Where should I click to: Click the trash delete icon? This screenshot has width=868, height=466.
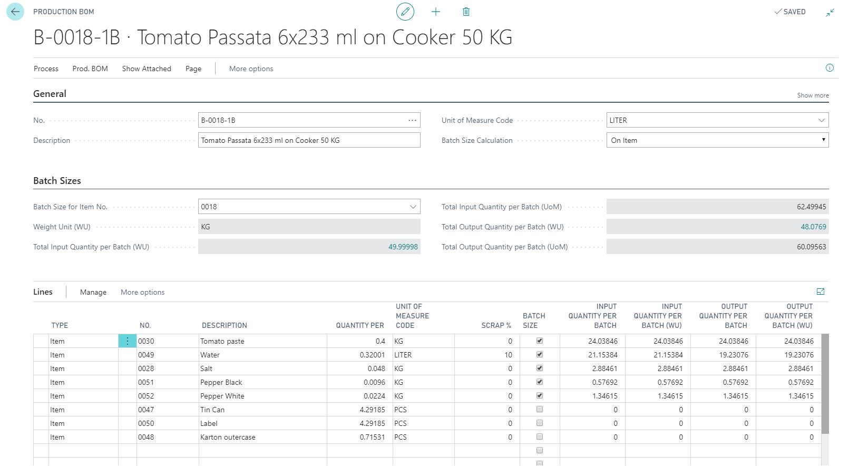pos(466,12)
